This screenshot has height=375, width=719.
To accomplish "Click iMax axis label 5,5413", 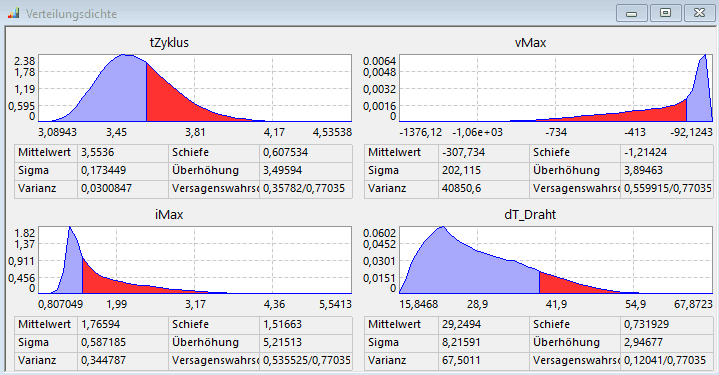I will (335, 304).
